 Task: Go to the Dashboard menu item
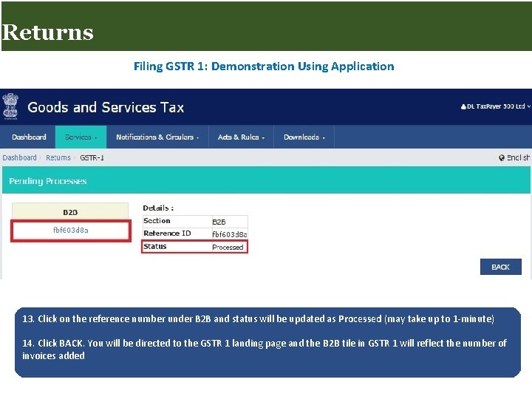coord(29,137)
